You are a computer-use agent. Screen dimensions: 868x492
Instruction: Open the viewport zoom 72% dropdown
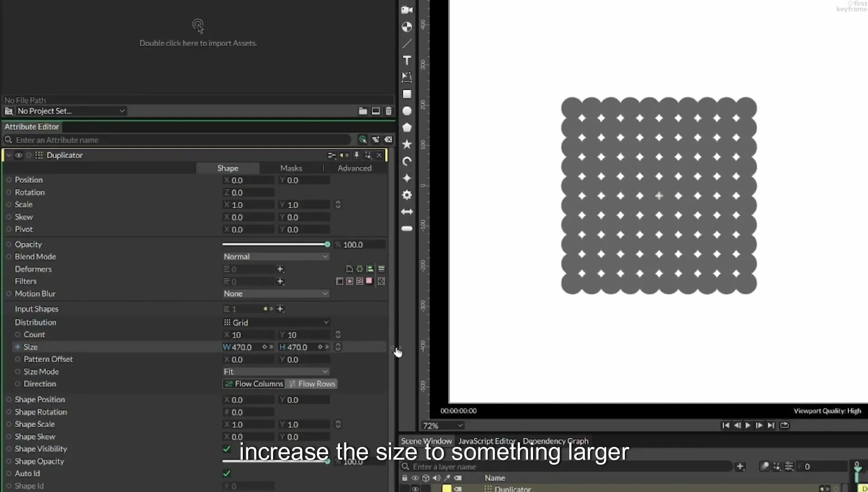click(x=442, y=426)
